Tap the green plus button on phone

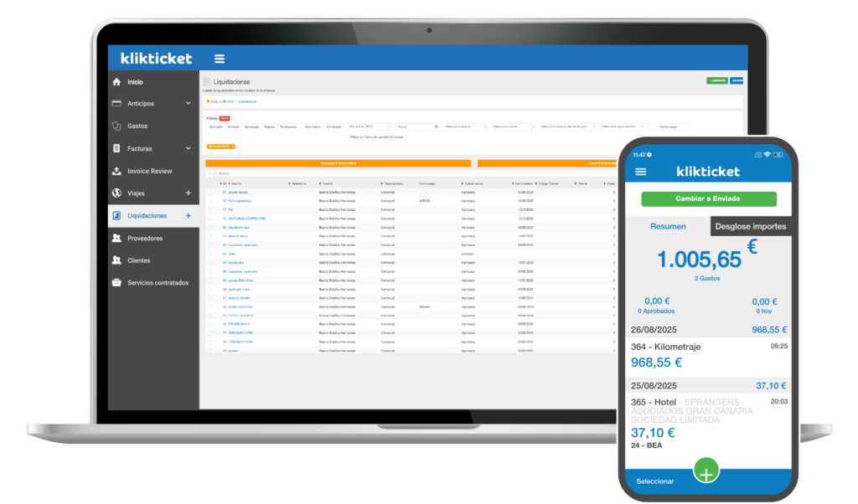[706, 474]
